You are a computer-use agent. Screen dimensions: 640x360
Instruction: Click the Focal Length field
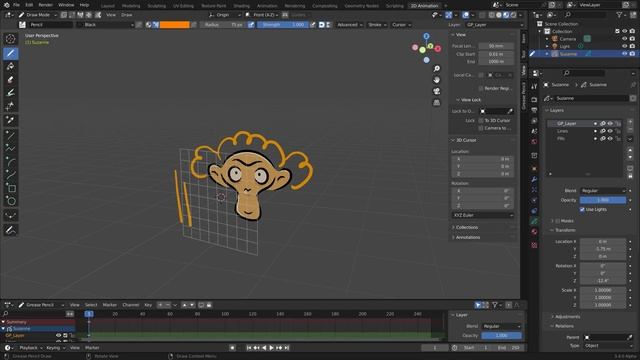[496, 46]
